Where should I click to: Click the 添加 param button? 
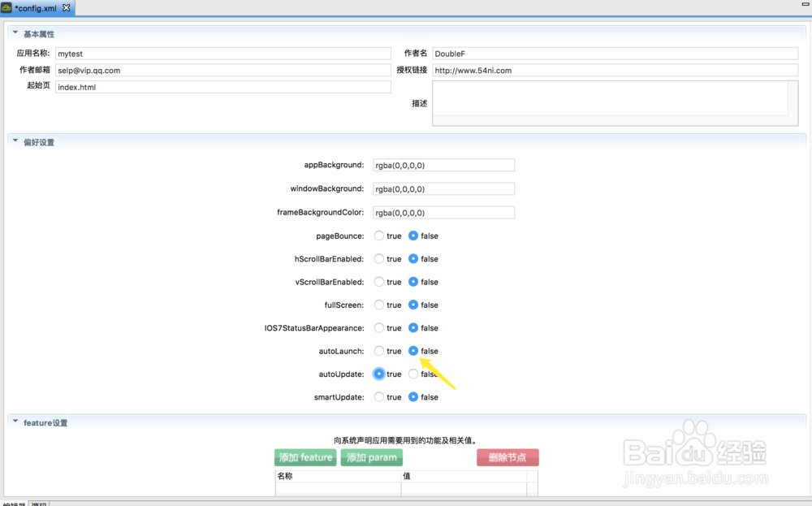(371, 457)
